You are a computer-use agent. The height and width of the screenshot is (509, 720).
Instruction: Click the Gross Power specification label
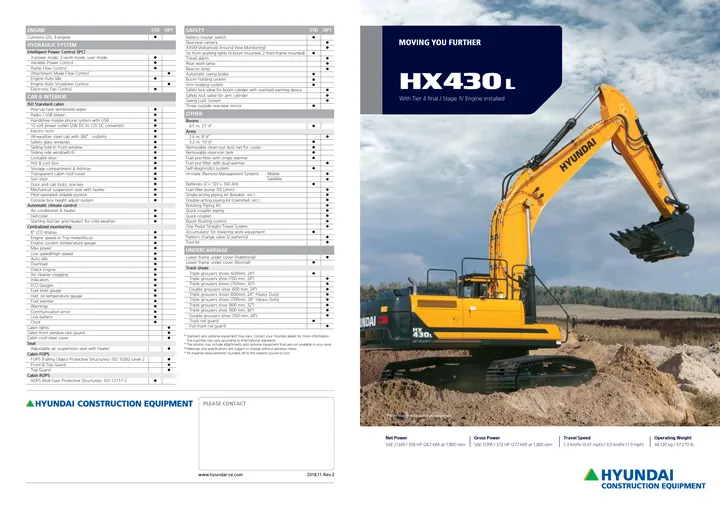pyautogui.click(x=487, y=438)
